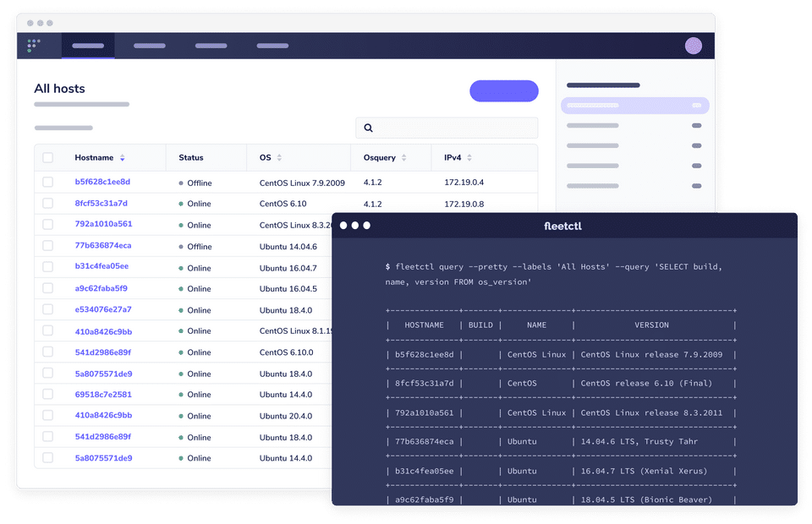Open host b5f628c1ee8d details

coord(102,182)
